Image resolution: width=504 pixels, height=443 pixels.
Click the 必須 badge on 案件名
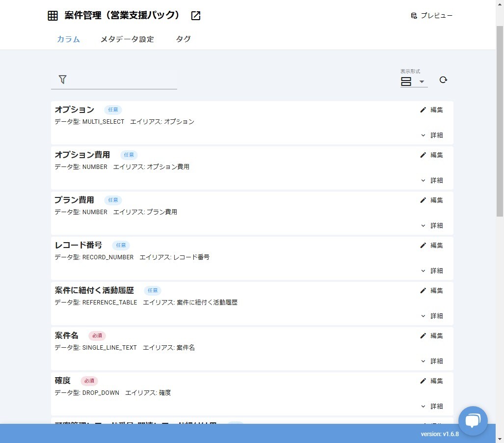pyautogui.click(x=97, y=335)
